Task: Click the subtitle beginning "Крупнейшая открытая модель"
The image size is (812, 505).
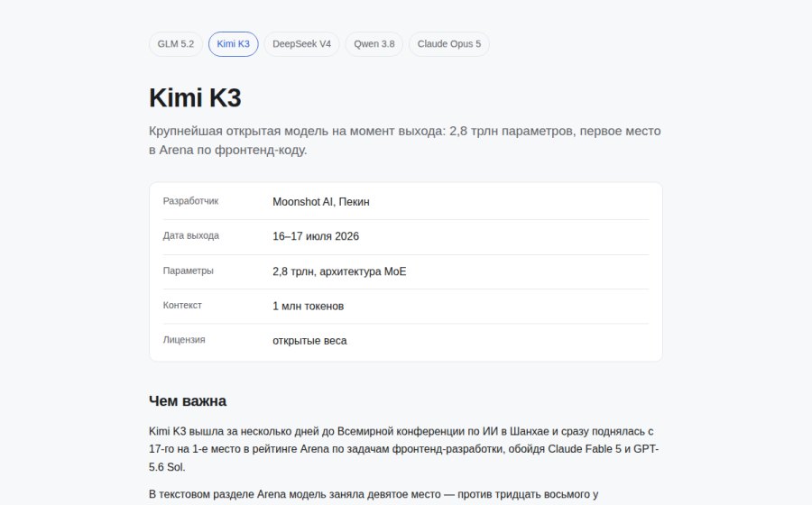Action: pyautogui.click(x=405, y=140)
